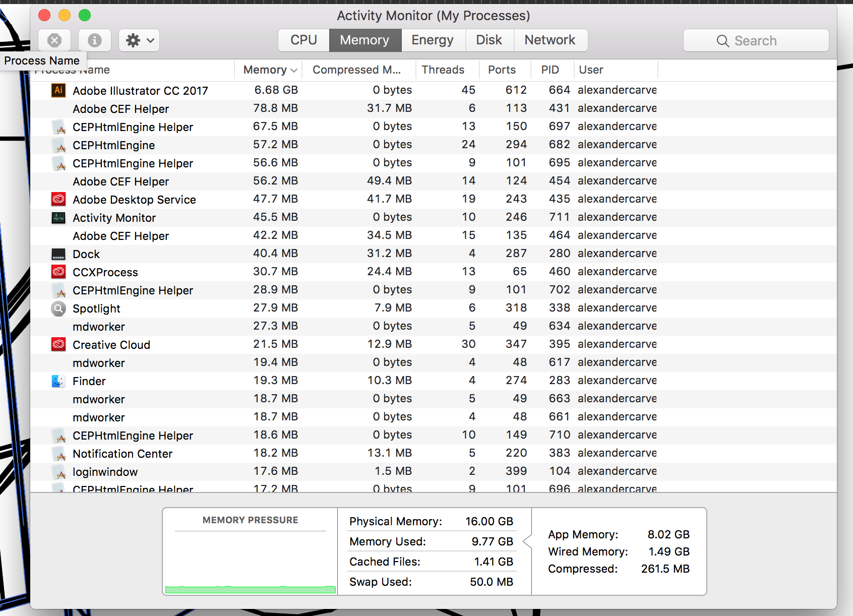Click CEPHtmlEngine Helper icon with PID 697

coord(58,127)
